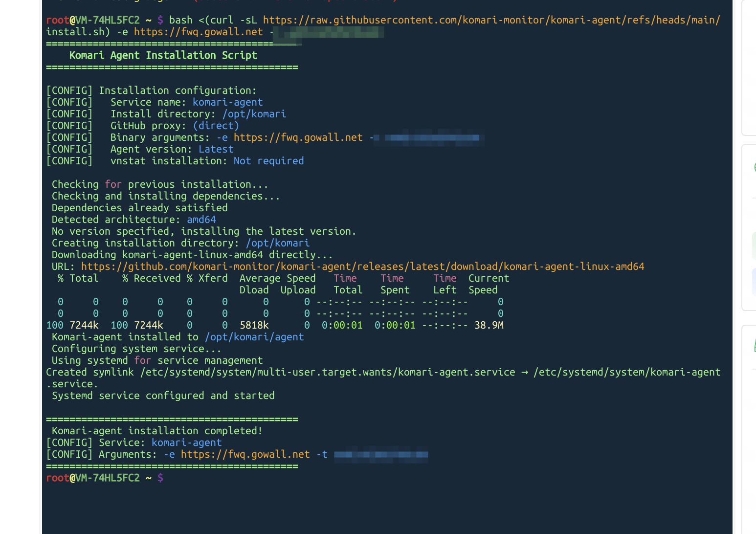
Task: Click 'Configuring system service...' line
Action: 136,349
